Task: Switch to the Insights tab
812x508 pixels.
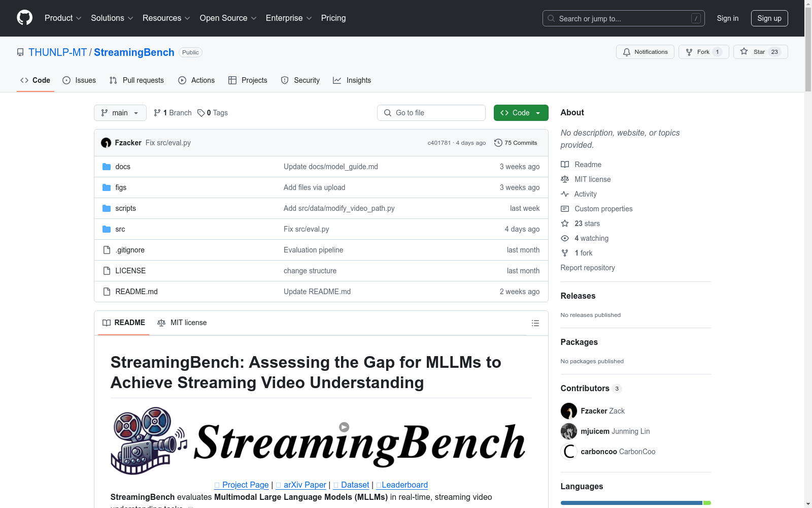Action: pyautogui.click(x=352, y=80)
